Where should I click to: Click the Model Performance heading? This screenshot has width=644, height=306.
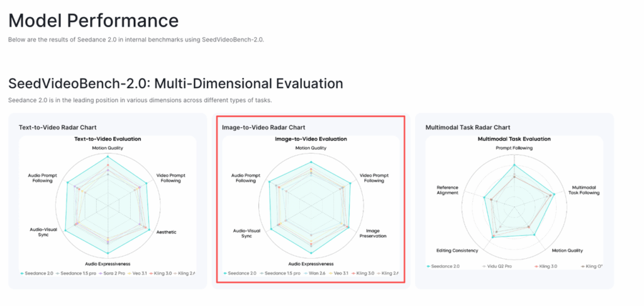pos(93,20)
